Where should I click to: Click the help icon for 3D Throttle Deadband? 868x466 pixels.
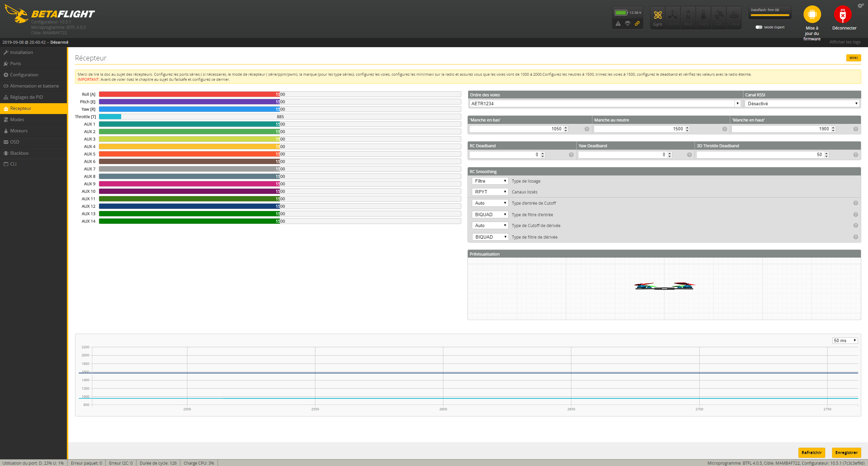[855, 155]
